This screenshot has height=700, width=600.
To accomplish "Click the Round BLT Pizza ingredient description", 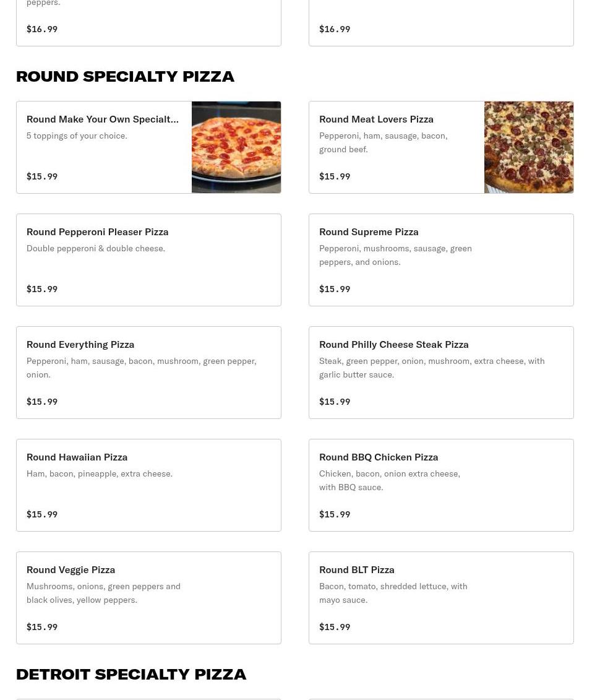I will coord(393,593).
